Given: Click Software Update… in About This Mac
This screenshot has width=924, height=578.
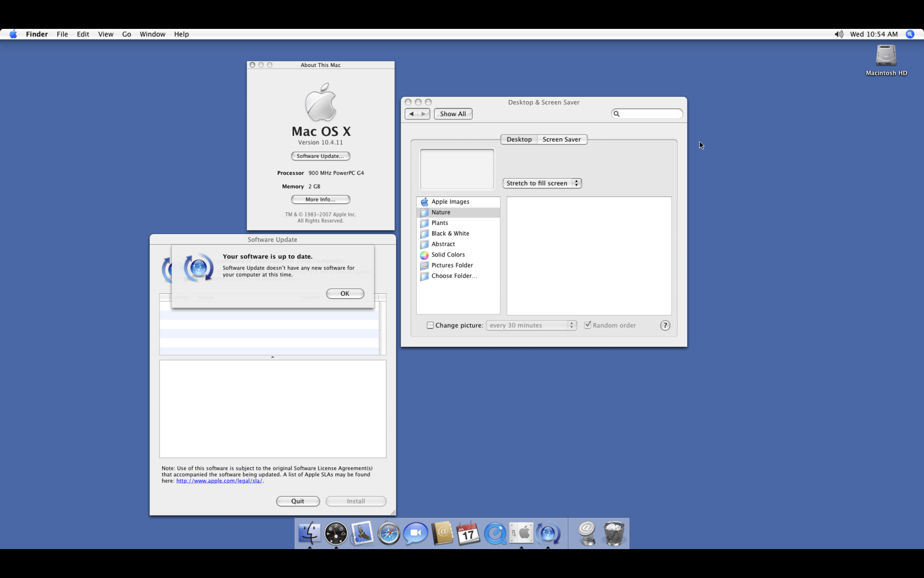Looking at the screenshot, I should click(x=320, y=156).
